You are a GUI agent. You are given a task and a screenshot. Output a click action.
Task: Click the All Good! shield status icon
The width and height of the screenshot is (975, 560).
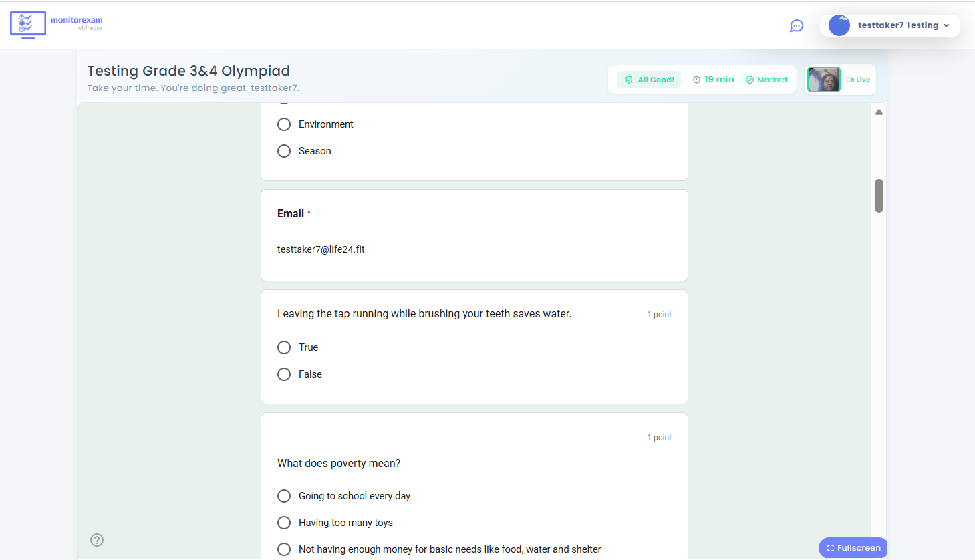[629, 79]
